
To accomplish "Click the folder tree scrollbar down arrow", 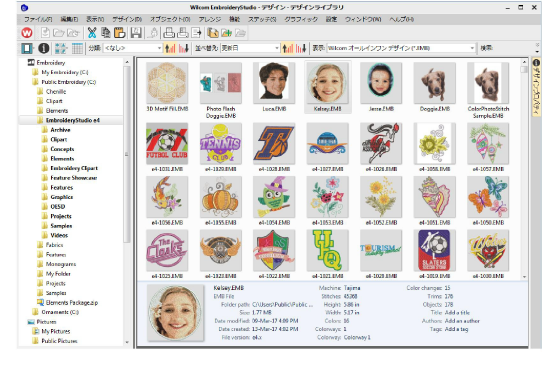I will point(127,342).
